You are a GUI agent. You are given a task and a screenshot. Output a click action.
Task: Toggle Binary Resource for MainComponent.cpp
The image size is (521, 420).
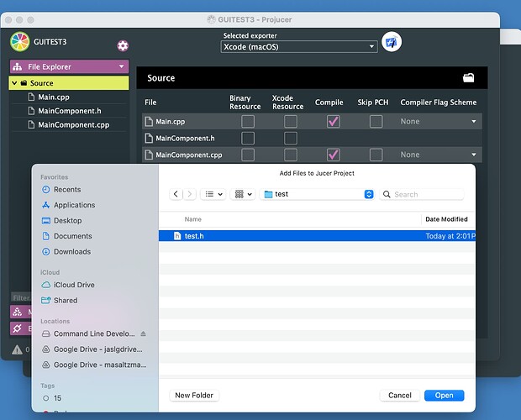tap(248, 155)
